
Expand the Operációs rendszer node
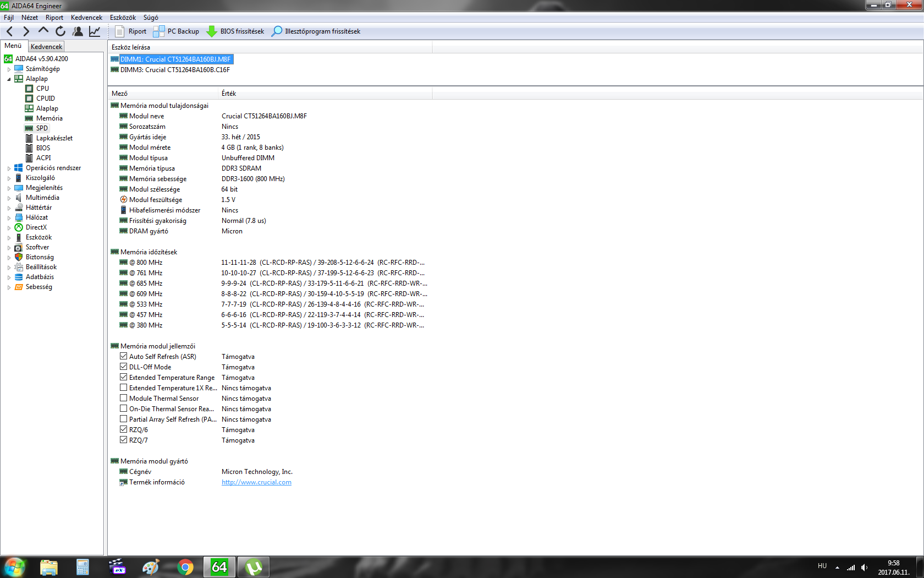[x=9, y=168]
